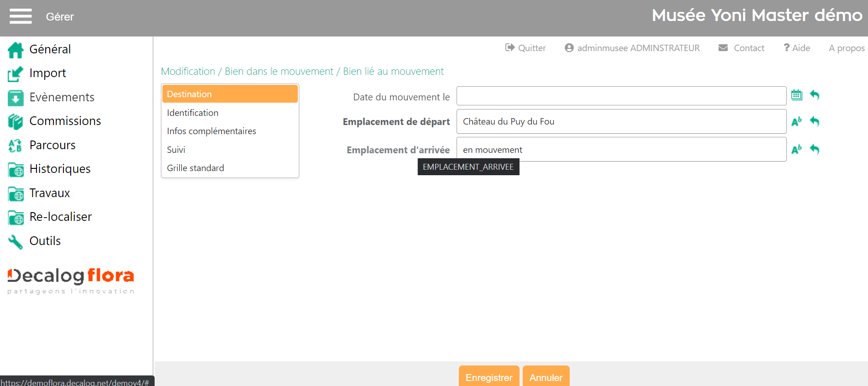868x386 pixels.
Task: Open the A propos link
Action: [x=847, y=48]
